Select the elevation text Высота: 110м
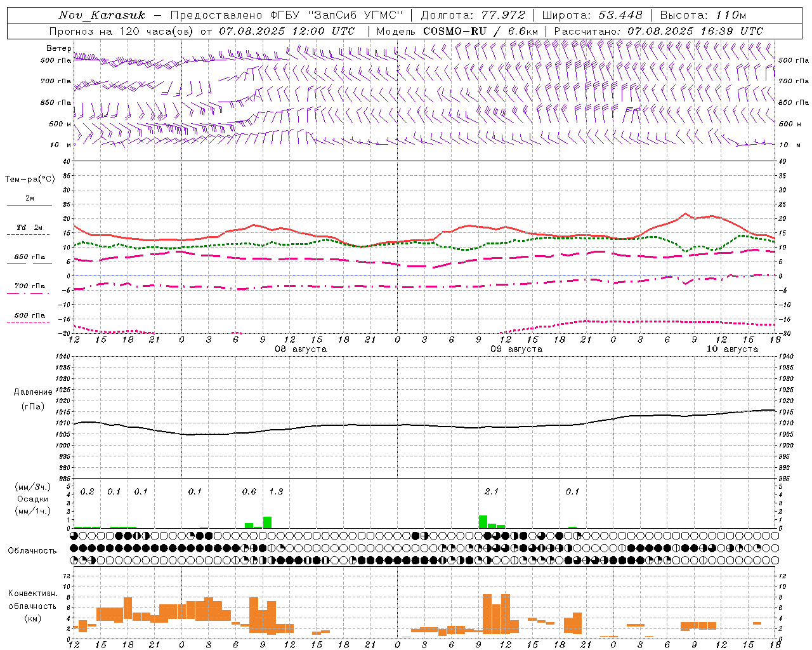Screen dimensions: 812x650 [x=703, y=15]
